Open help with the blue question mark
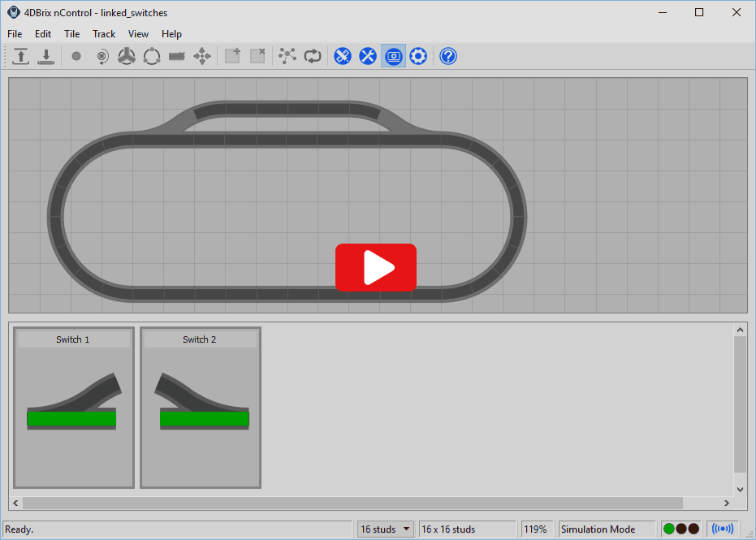The height and width of the screenshot is (540, 756). (x=448, y=56)
